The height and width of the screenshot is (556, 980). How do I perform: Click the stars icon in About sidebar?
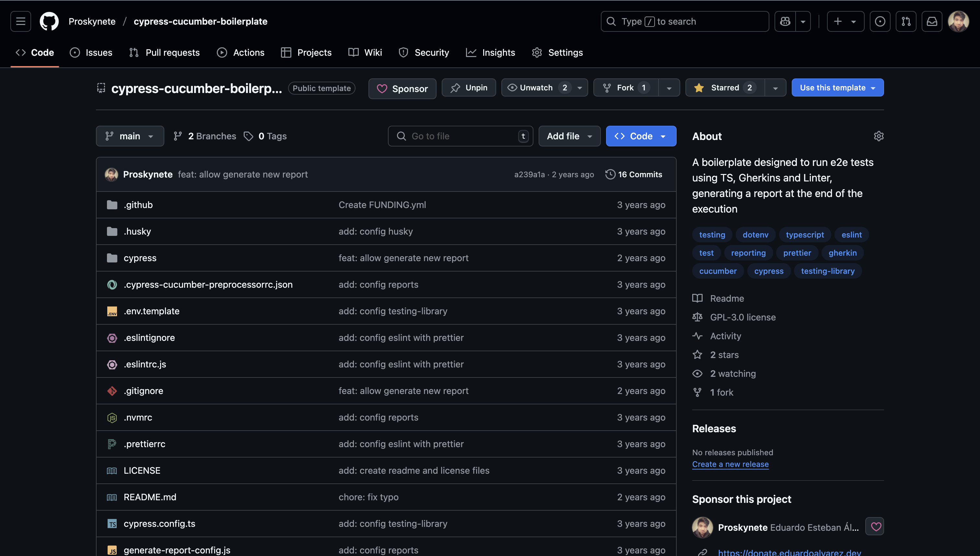(x=697, y=355)
